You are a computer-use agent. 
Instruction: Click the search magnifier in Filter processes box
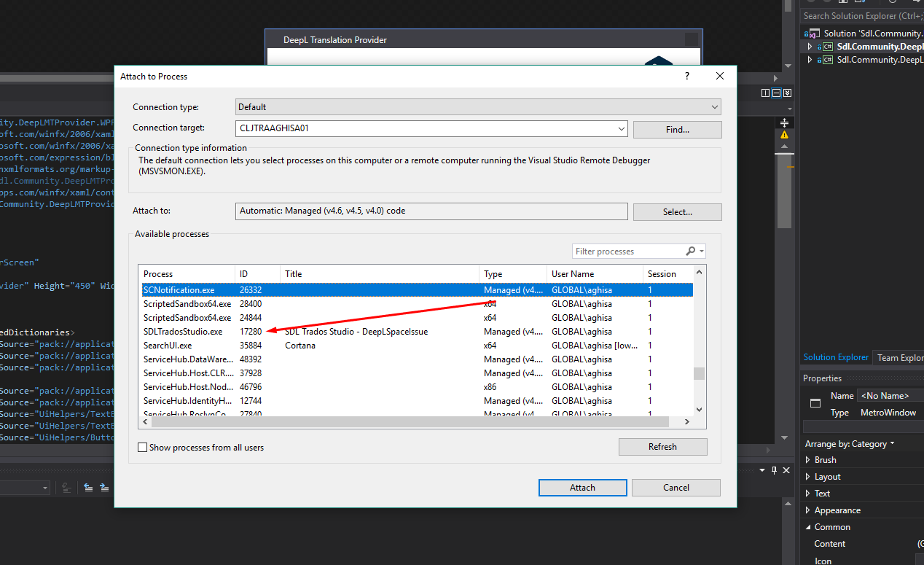691,251
